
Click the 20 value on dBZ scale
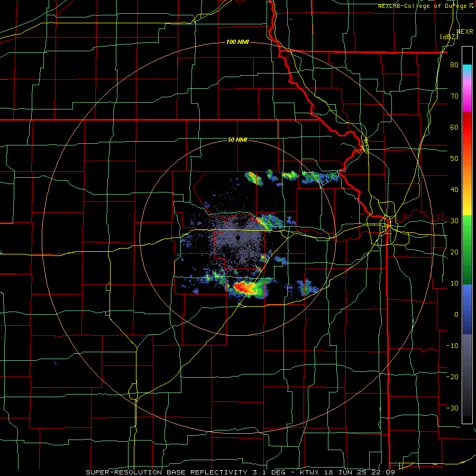point(454,252)
